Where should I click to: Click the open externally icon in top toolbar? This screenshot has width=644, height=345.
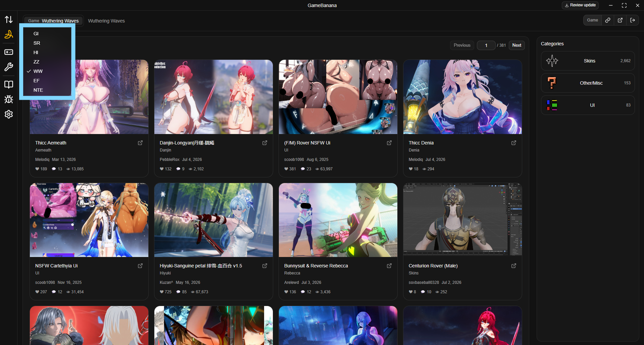click(620, 20)
